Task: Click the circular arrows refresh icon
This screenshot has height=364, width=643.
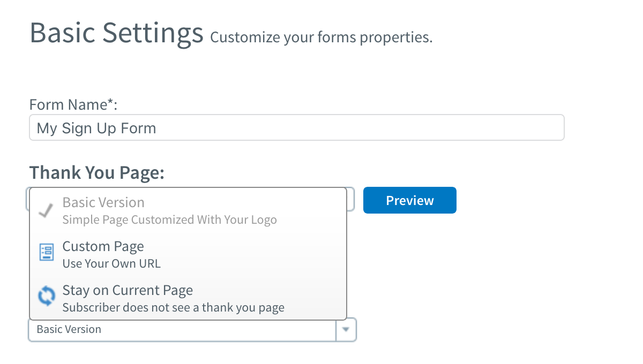Action: 47,296
